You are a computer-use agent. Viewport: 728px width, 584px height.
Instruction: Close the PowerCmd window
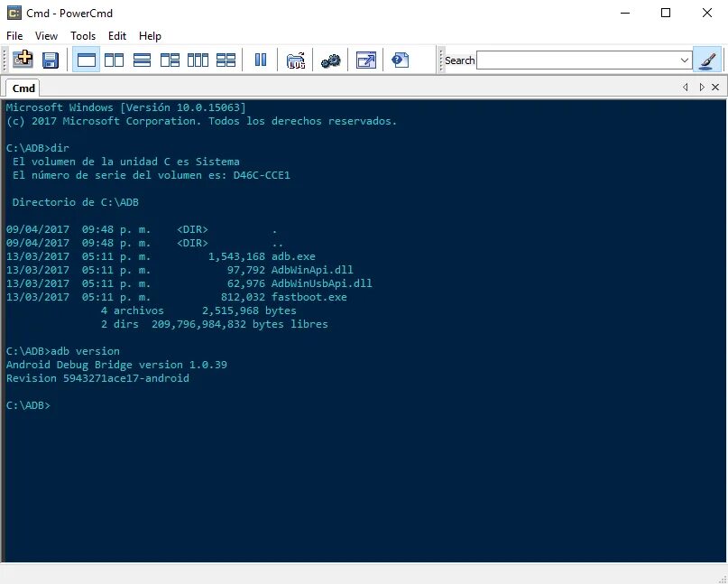(706, 13)
